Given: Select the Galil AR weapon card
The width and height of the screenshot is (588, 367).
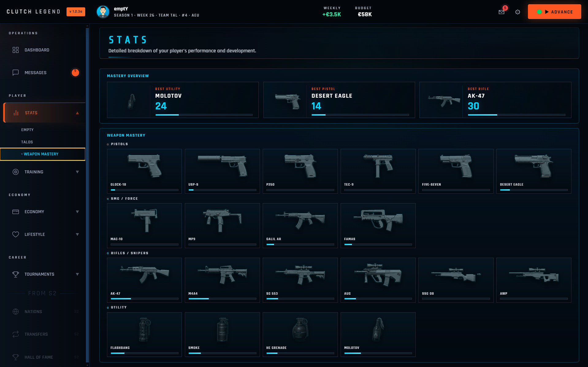Looking at the screenshot, I should click(x=300, y=225).
